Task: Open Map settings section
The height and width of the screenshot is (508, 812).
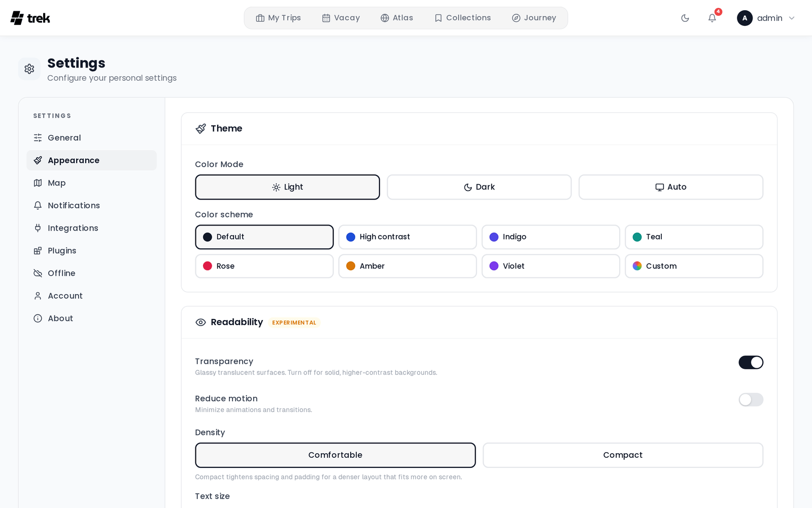Action: (91, 183)
